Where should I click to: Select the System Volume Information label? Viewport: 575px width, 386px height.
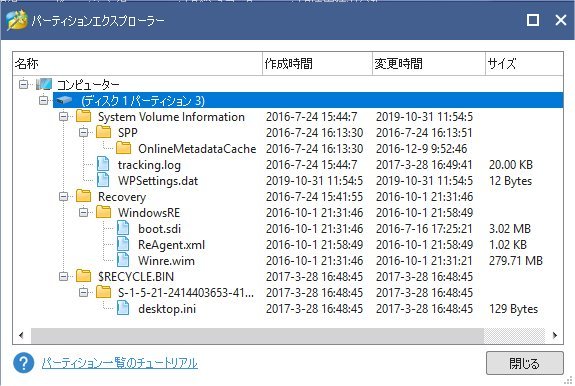tap(171, 117)
